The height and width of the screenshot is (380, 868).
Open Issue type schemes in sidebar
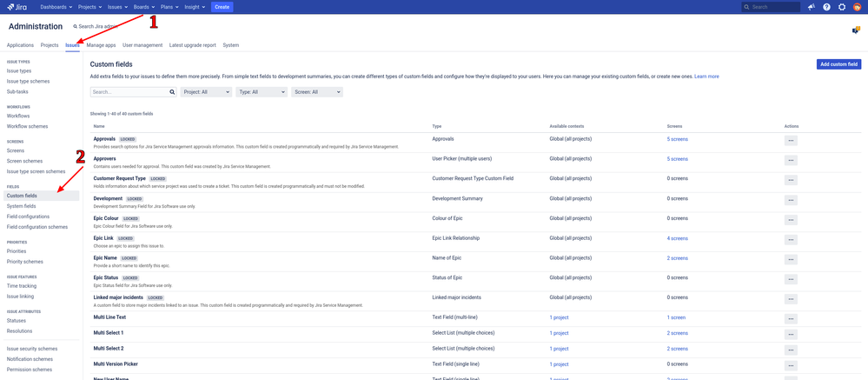[x=28, y=82]
